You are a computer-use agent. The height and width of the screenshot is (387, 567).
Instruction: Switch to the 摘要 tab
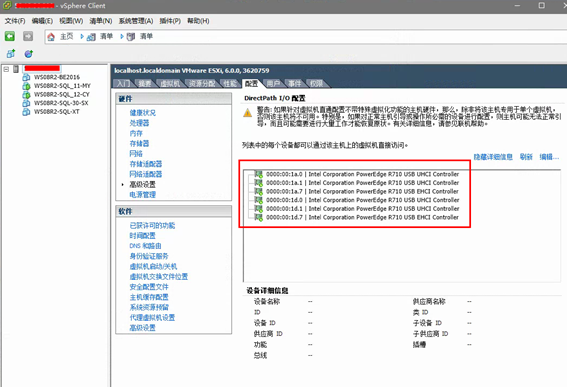[x=145, y=84]
